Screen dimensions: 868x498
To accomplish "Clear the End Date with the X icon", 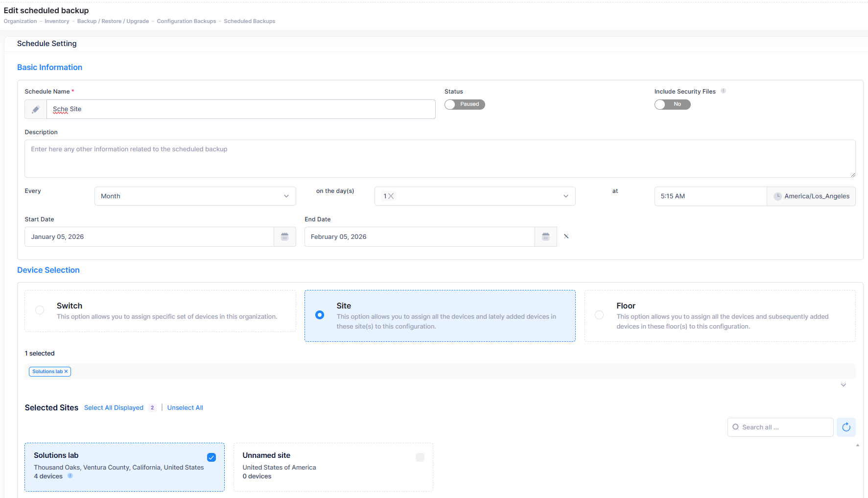I will point(566,237).
